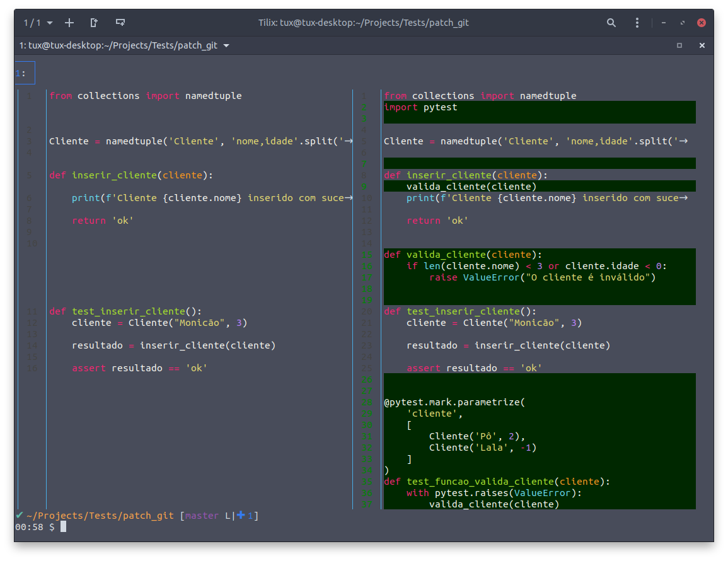The height and width of the screenshot is (561, 728).
Task: Close the Tilix window with red button
Action: click(x=701, y=23)
